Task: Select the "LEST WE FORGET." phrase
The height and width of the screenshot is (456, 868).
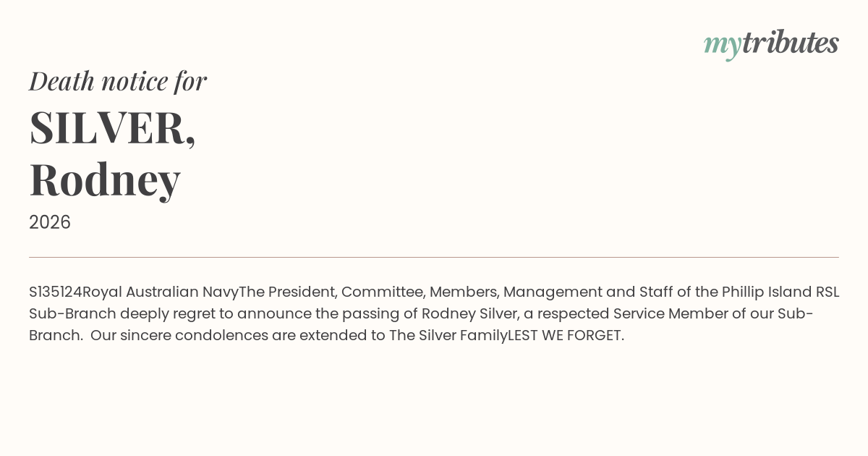Action: (566, 336)
